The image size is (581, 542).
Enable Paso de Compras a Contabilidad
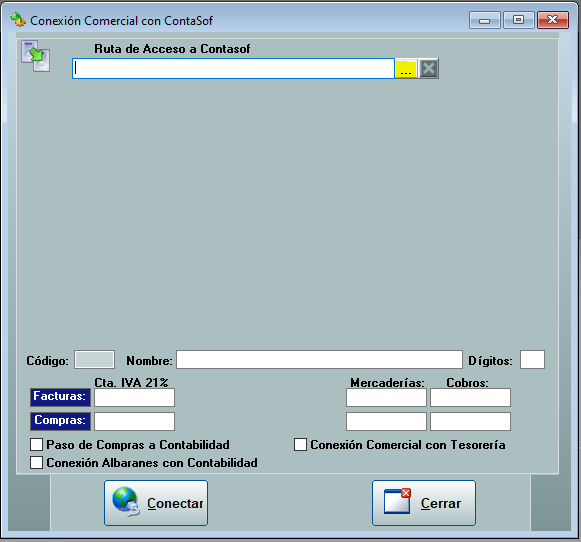(36, 445)
